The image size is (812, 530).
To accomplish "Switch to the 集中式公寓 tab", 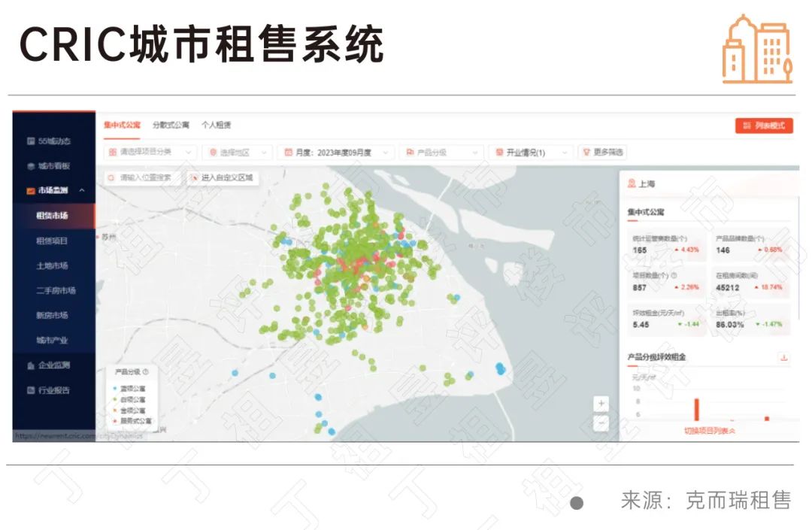I will tap(122, 125).
